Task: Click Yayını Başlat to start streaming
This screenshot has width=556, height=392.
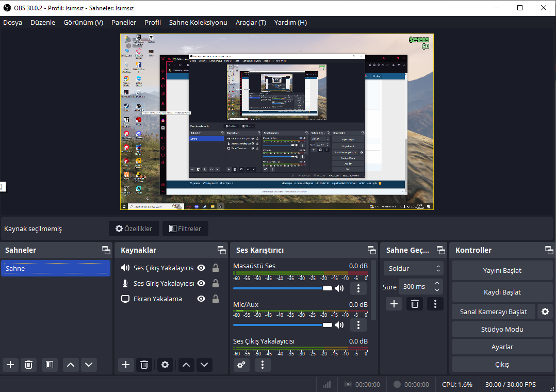Action: click(x=502, y=270)
